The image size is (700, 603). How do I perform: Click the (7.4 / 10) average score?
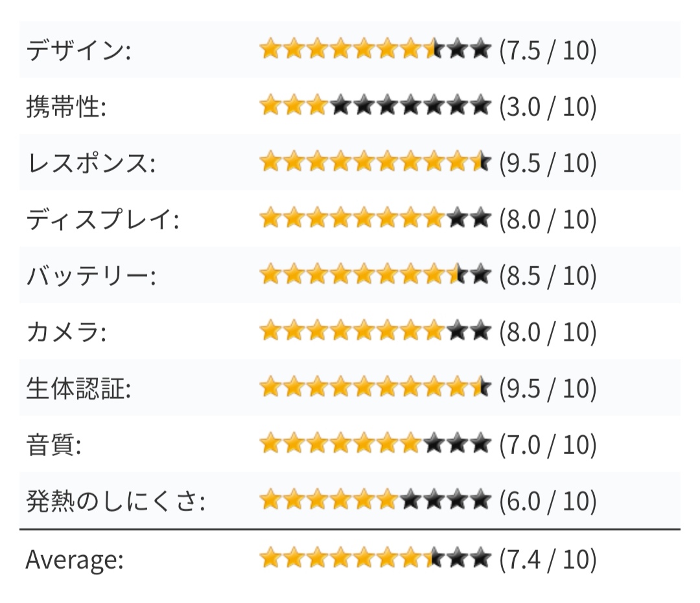548,560
